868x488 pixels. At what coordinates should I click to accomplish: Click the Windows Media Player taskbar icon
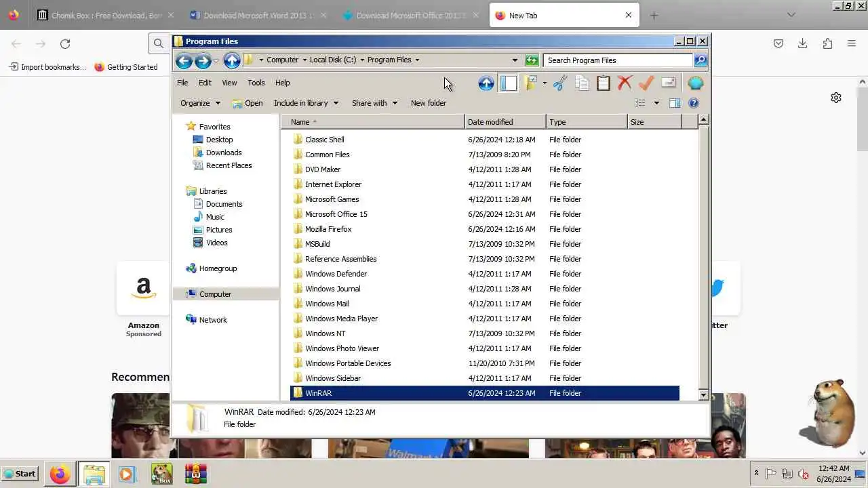(x=127, y=474)
